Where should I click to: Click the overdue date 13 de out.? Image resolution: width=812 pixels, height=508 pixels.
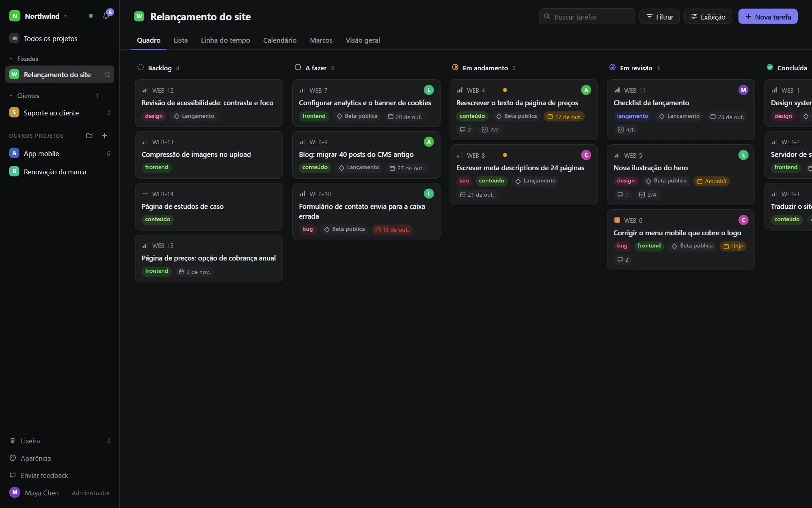(392, 230)
